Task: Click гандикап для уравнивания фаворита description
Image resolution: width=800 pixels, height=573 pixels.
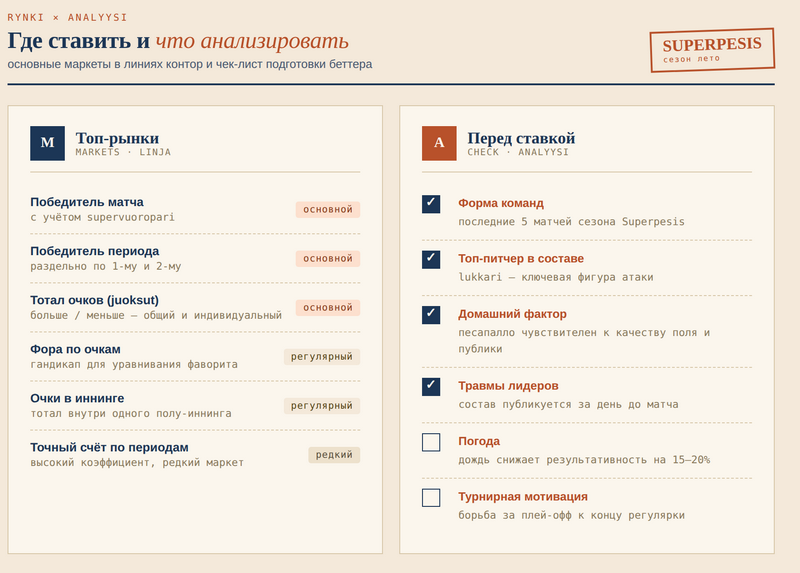Action: 134,364
